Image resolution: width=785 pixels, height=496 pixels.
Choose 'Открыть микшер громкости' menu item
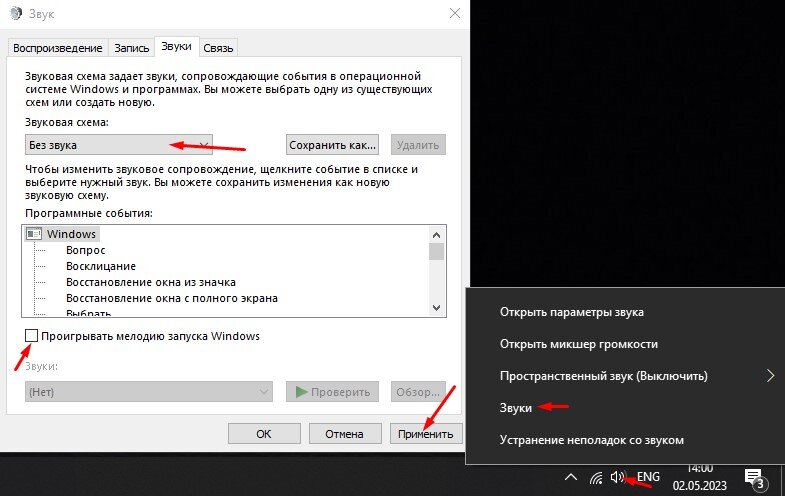579,344
